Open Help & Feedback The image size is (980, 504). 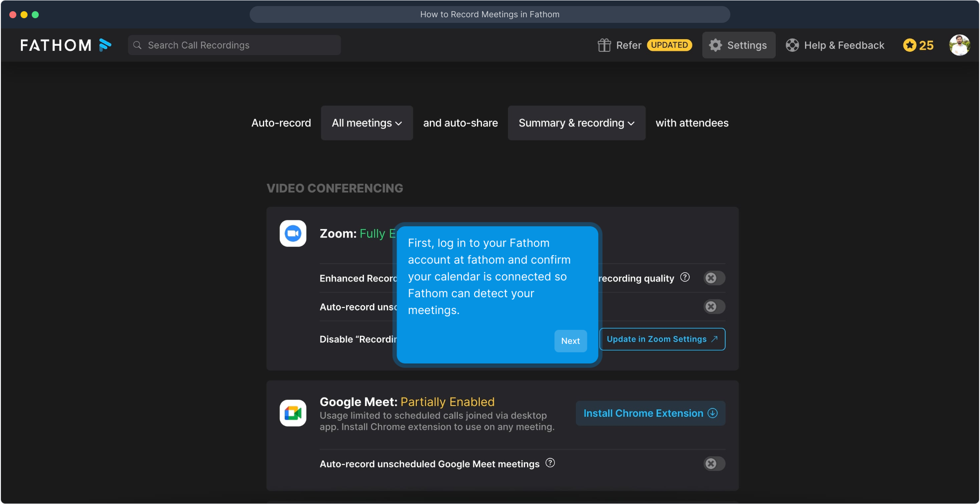(835, 45)
